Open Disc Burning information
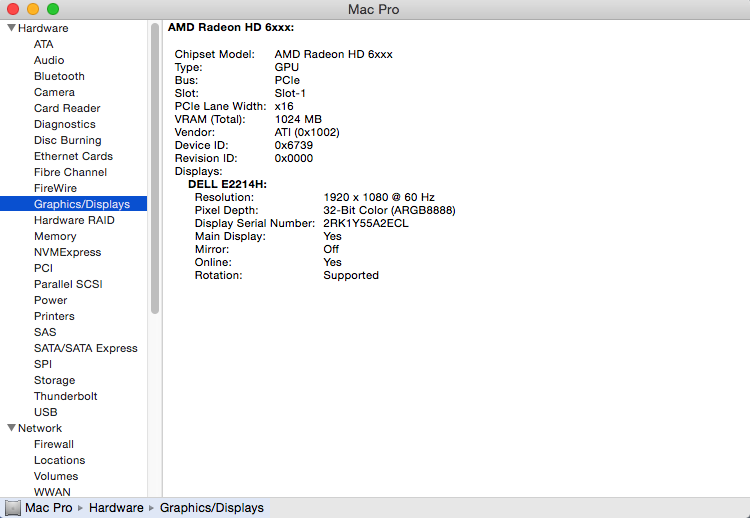The width and height of the screenshot is (750, 518). click(x=67, y=140)
